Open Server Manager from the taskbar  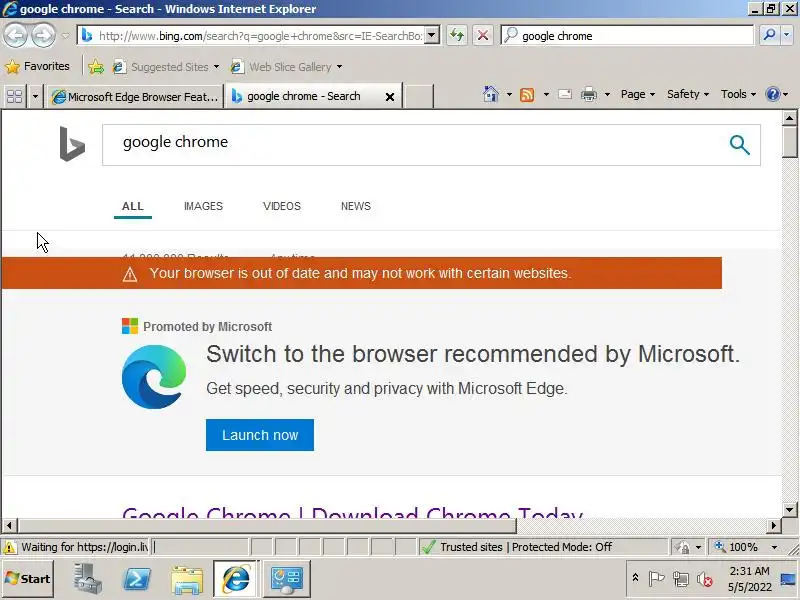(87, 579)
